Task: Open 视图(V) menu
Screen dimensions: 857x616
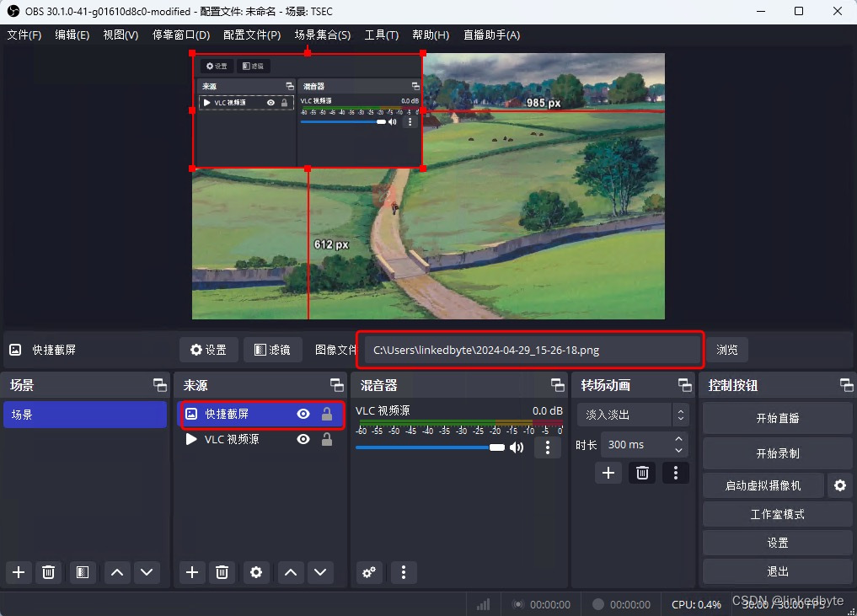Action: pos(121,35)
